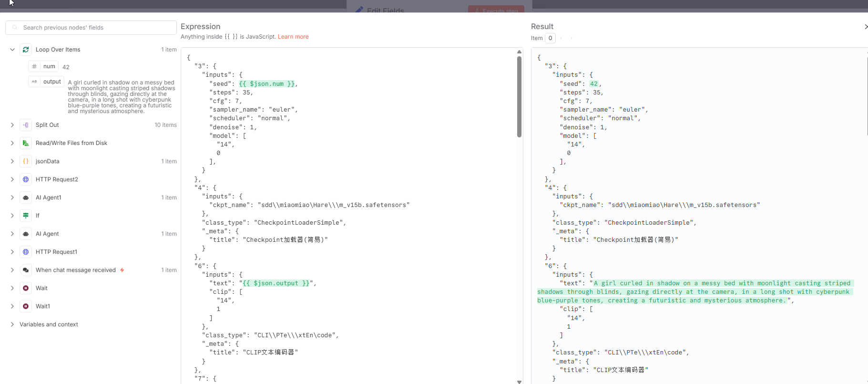Click the If node signpost icon
The height and width of the screenshot is (384, 868).
pyautogui.click(x=26, y=216)
